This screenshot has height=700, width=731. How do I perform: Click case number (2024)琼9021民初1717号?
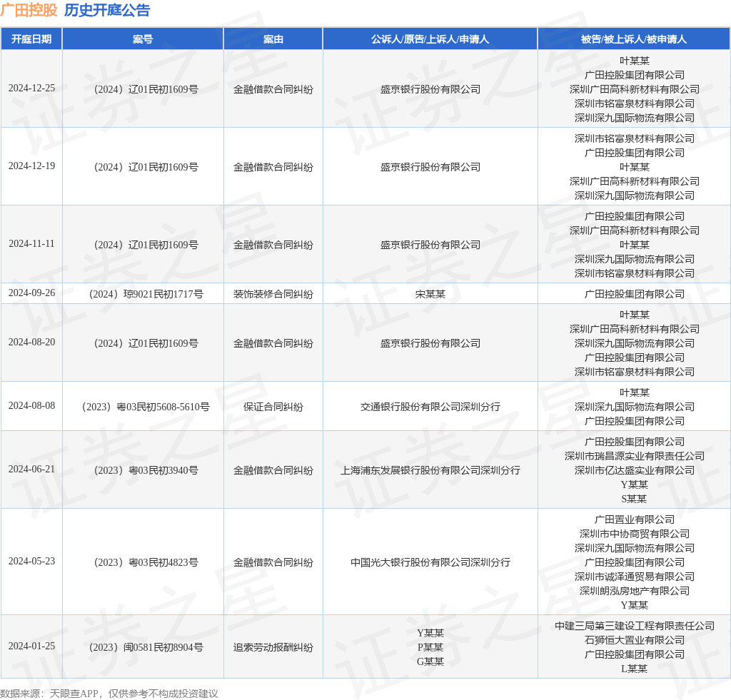pyautogui.click(x=146, y=294)
